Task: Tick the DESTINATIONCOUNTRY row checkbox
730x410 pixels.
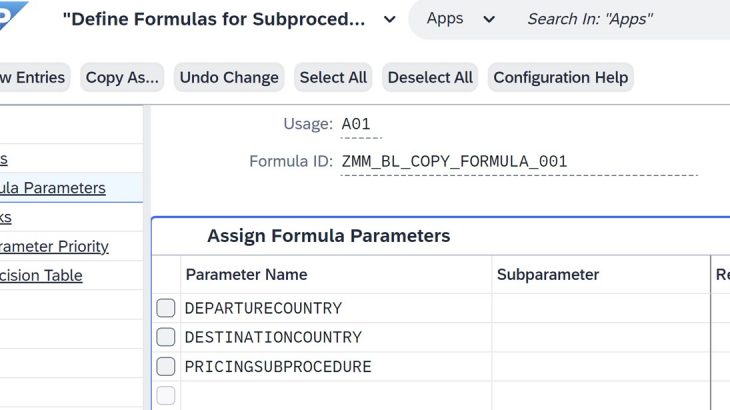Action: 166,337
